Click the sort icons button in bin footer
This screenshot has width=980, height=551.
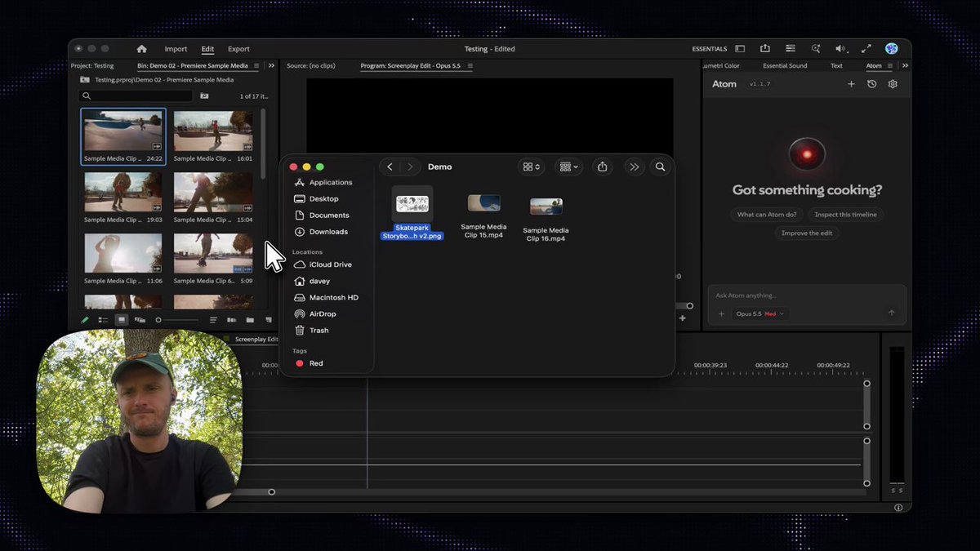213,320
